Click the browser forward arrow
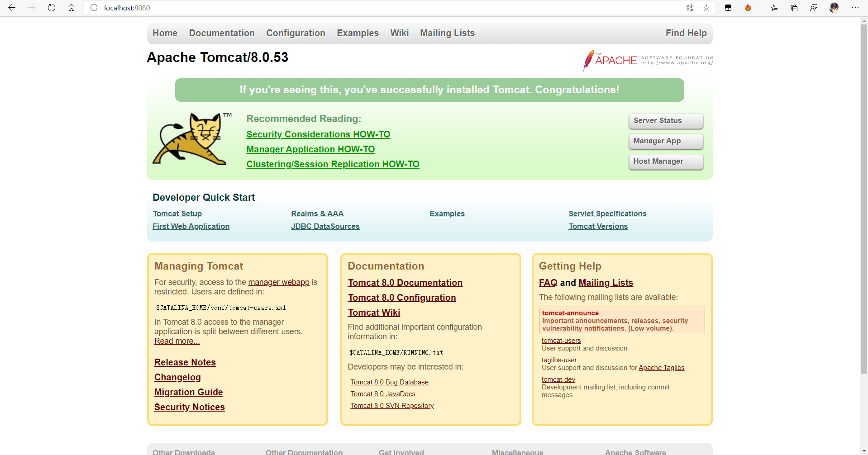This screenshot has height=455, width=868. coord(32,8)
